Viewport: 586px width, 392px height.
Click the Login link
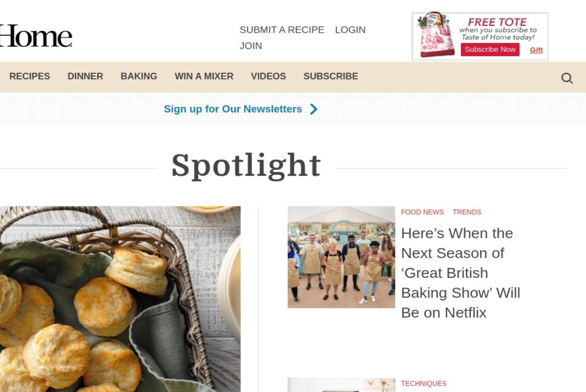(x=350, y=30)
